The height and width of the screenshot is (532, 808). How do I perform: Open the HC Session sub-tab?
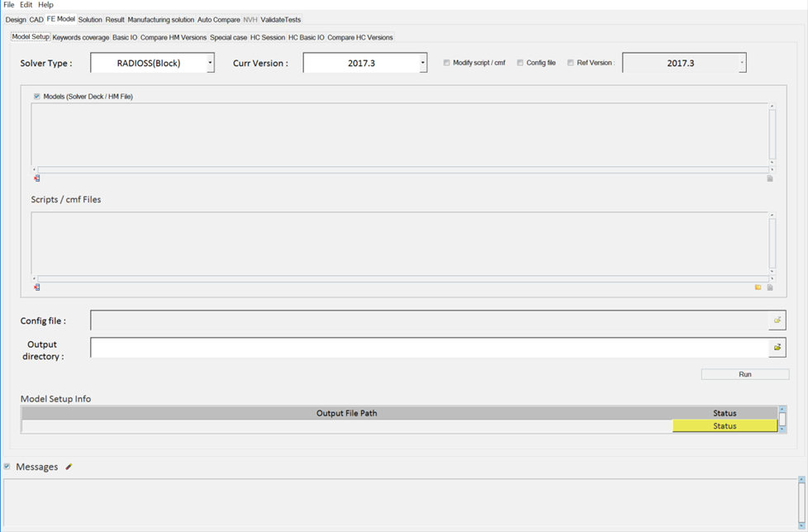tap(268, 38)
